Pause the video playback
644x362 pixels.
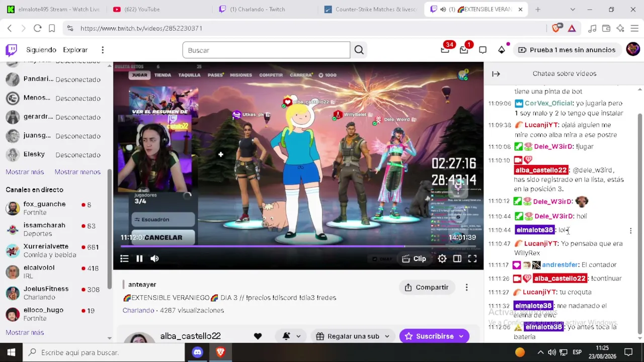139,258
